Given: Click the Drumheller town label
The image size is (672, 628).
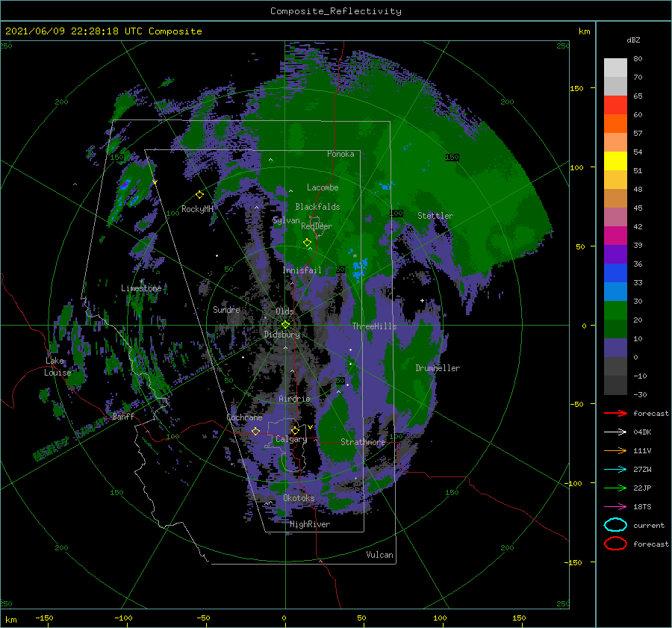Looking at the screenshot, I should pyautogui.click(x=438, y=368).
